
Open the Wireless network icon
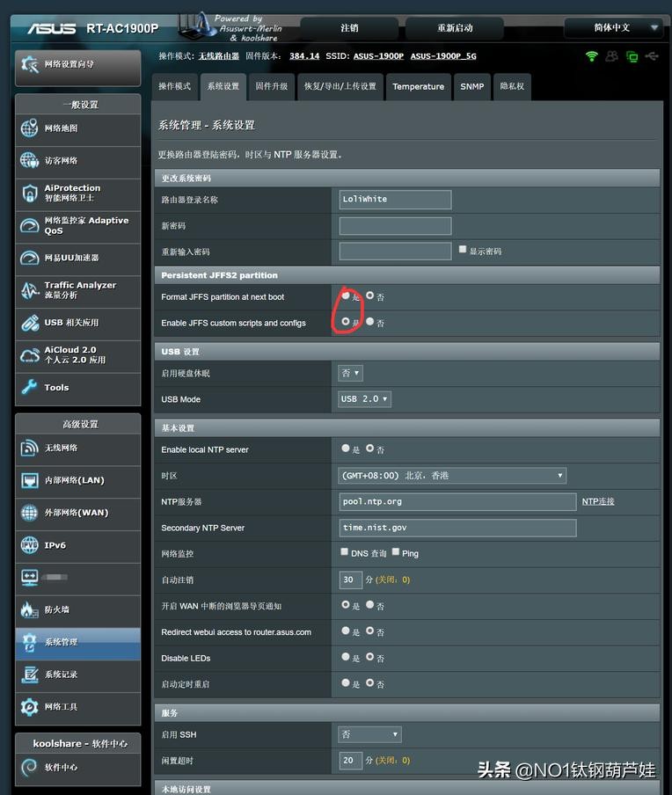tap(29, 448)
